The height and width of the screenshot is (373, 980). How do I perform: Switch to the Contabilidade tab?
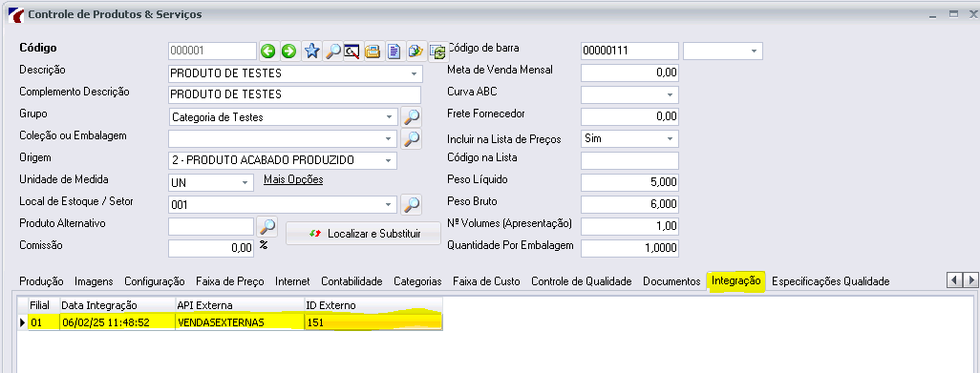(x=352, y=281)
